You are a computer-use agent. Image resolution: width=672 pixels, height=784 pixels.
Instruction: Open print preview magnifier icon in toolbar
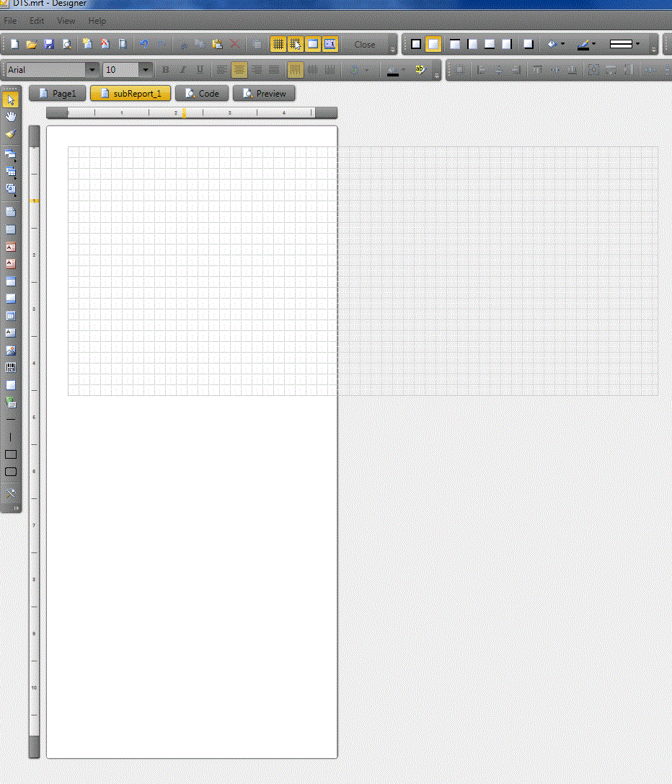tap(66, 45)
